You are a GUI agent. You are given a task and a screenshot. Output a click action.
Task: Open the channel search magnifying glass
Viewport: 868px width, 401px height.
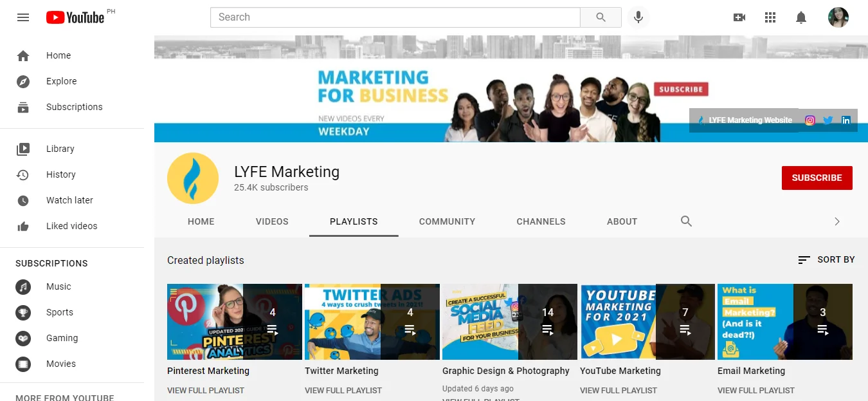point(685,221)
